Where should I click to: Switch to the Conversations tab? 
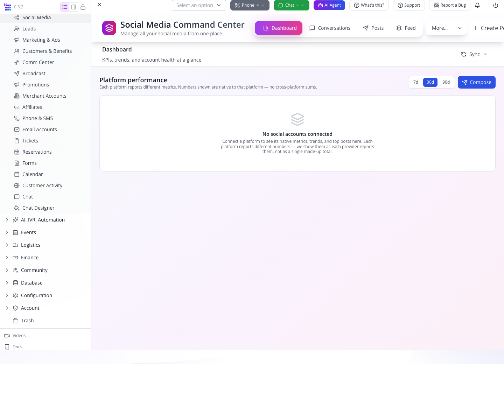point(330,28)
